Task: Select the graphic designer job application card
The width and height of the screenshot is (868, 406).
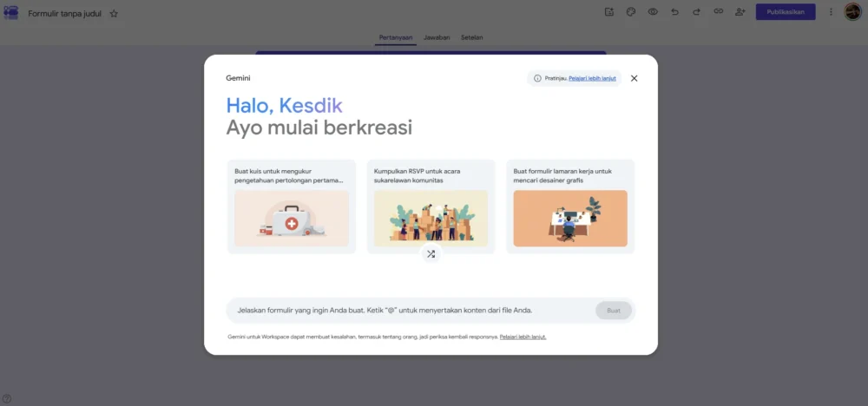Action: (571, 206)
